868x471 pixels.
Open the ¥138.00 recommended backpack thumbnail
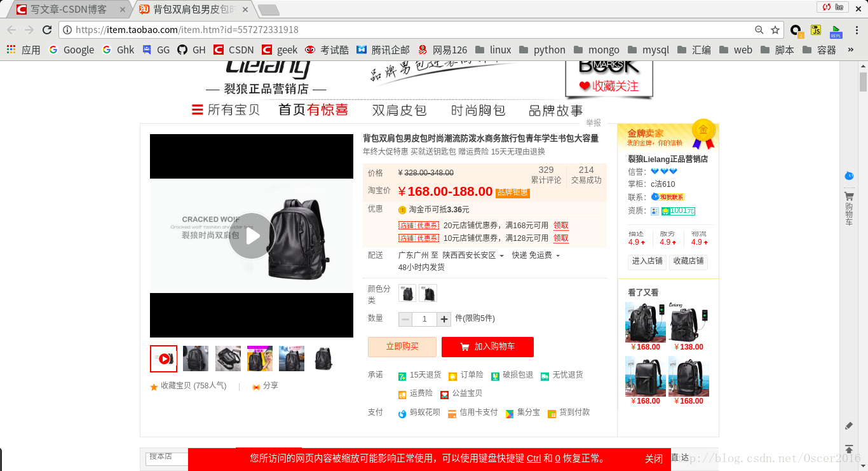coord(688,322)
